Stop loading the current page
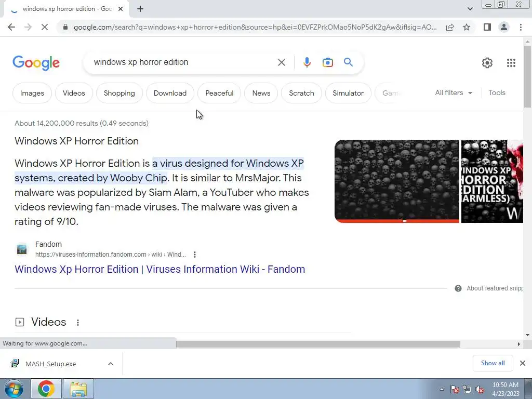This screenshot has height=399, width=532. point(45,27)
